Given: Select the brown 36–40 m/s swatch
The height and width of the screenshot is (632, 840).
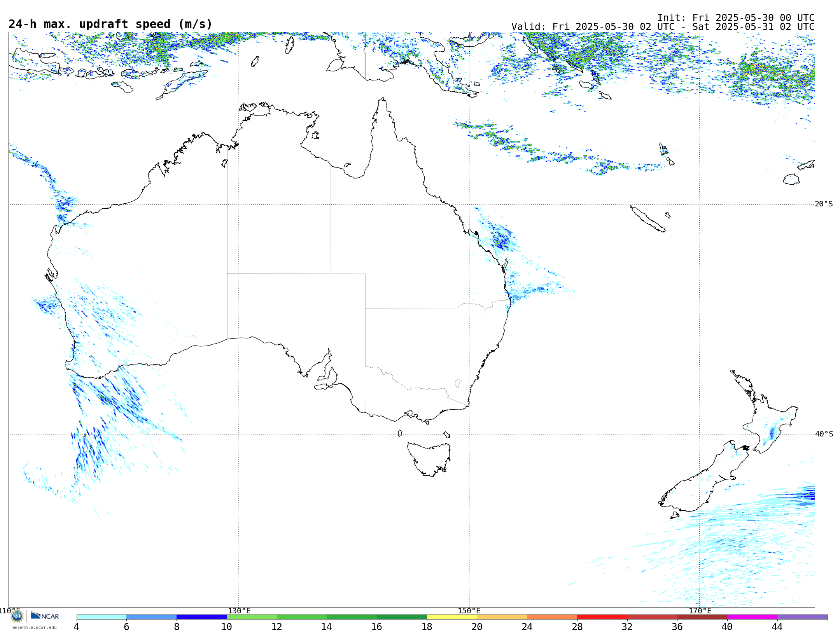Looking at the screenshot, I should tap(702, 617).
